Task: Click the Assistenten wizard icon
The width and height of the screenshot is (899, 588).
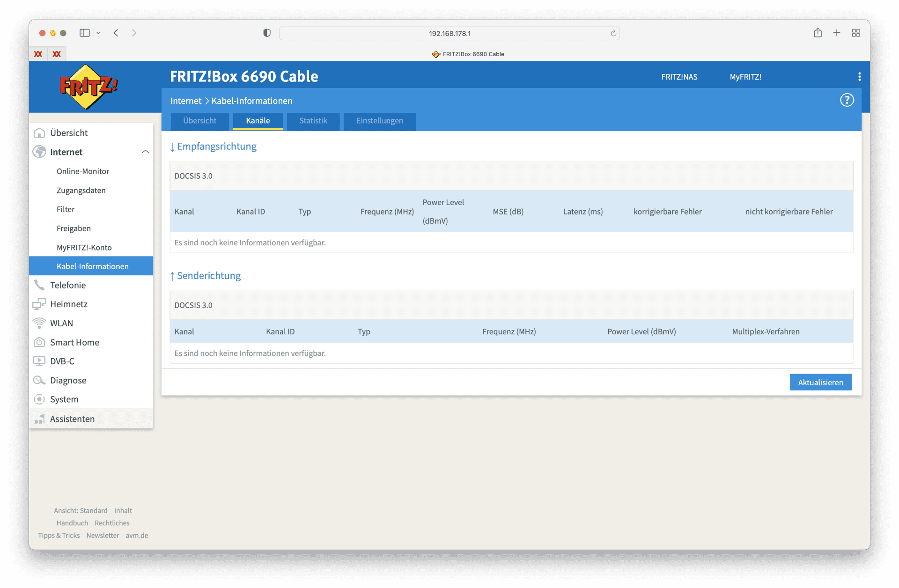Action: 39,419
